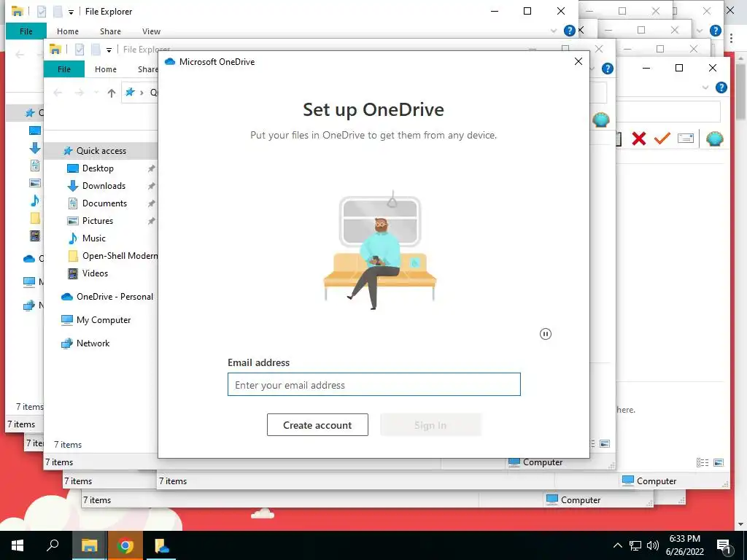Click address box in window with red X toolbar
Image resolution: width=747 pixels, height=560 pixels.
(667, 112)
